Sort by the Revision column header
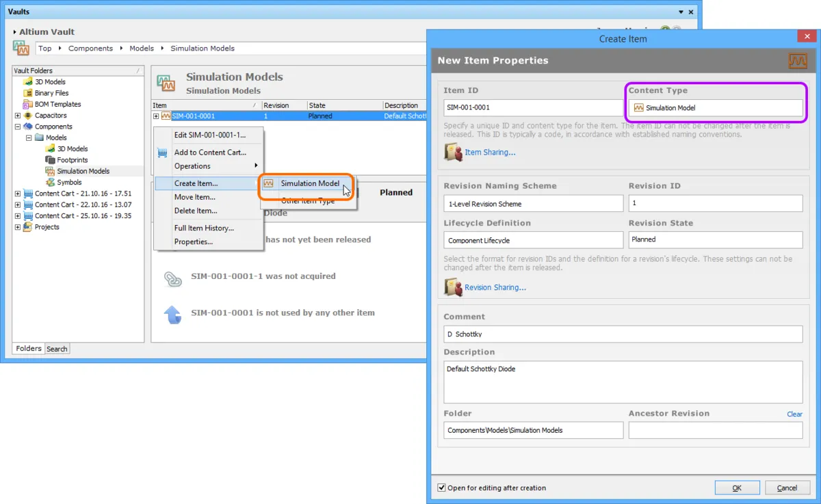This screenshot has height=504, width=821. [284, 105]
